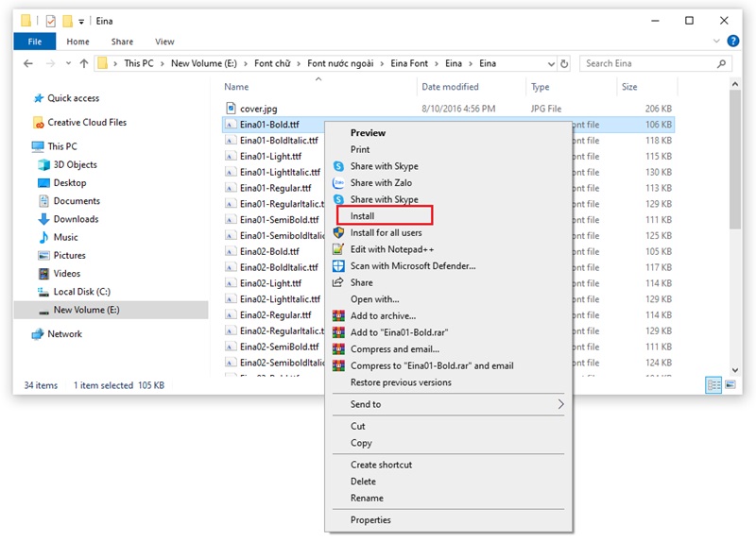Click the Quick Access Toolbar dropdown arrow
The width and height of the screenshot is (756, 542).
click(x=81, y=21)
